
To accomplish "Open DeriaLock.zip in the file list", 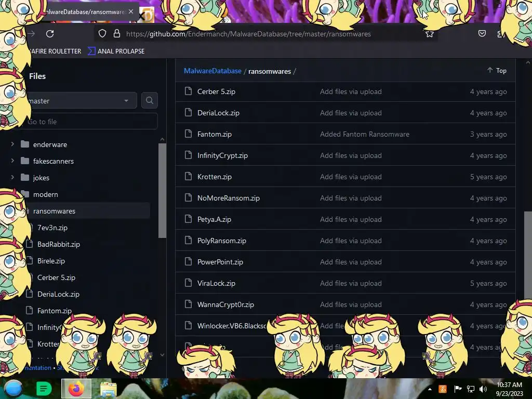I will pos(218,113).
